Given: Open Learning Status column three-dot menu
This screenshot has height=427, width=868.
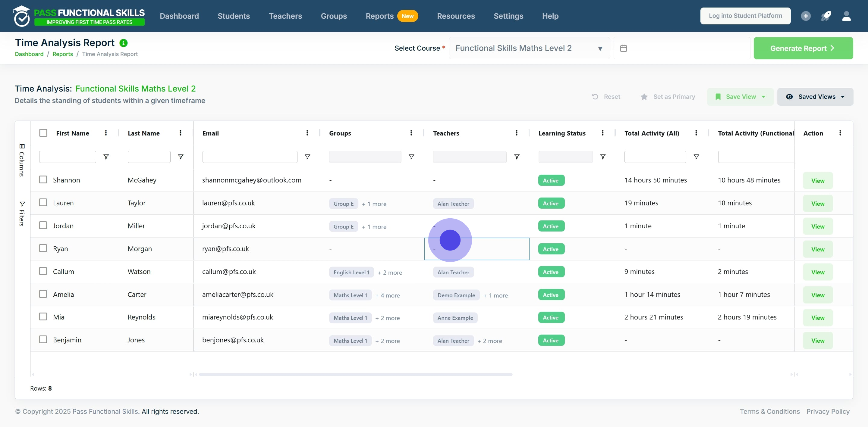Looking at the screenshot, I should 602,133.
